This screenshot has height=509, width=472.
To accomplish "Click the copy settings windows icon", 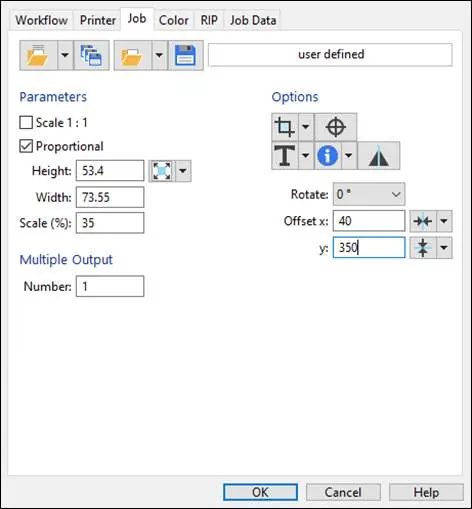I will click(x=91, y=55).
